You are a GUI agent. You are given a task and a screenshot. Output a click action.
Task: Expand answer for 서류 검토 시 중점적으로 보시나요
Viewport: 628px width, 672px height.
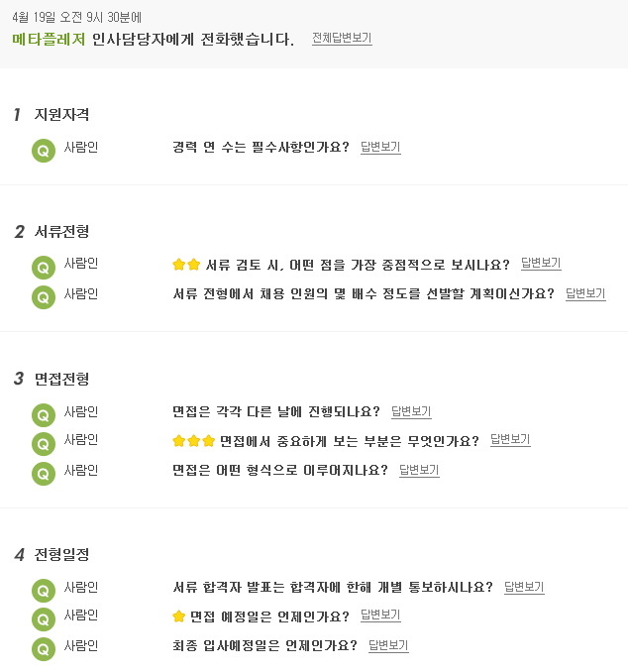[541, 263]
